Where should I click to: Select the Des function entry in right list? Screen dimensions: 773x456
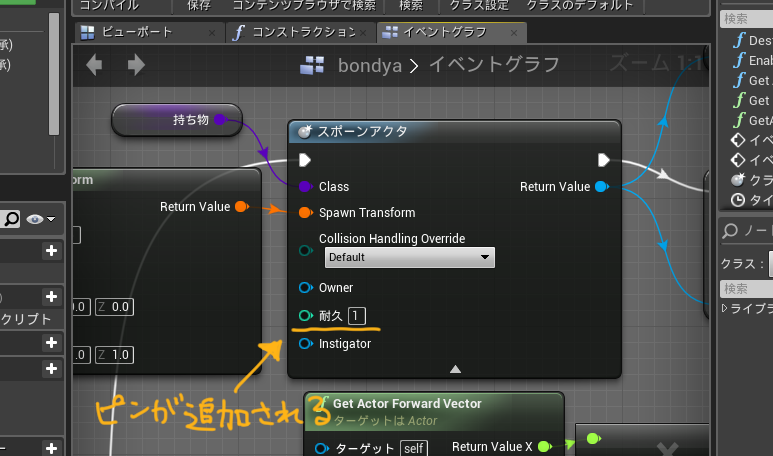click(752, 40)
